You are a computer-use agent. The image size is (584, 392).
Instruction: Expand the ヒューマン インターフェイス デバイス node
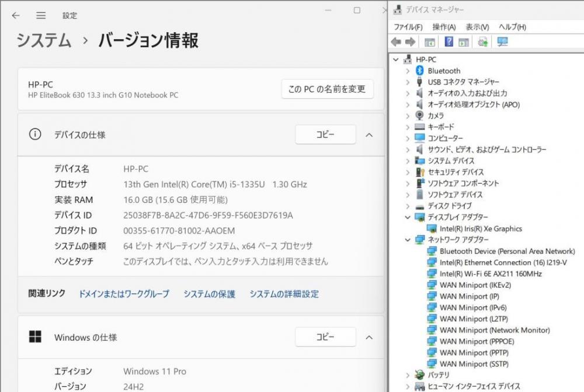(408, 386)
